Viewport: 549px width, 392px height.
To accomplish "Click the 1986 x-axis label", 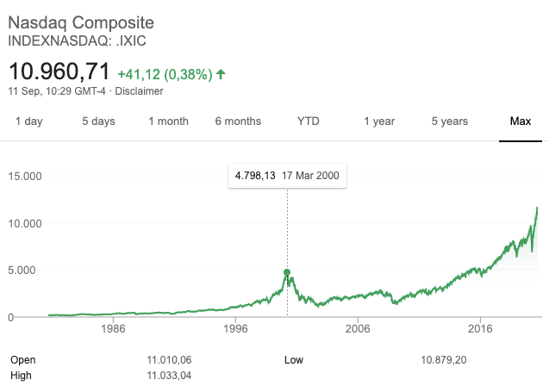I will click(113, 328).
